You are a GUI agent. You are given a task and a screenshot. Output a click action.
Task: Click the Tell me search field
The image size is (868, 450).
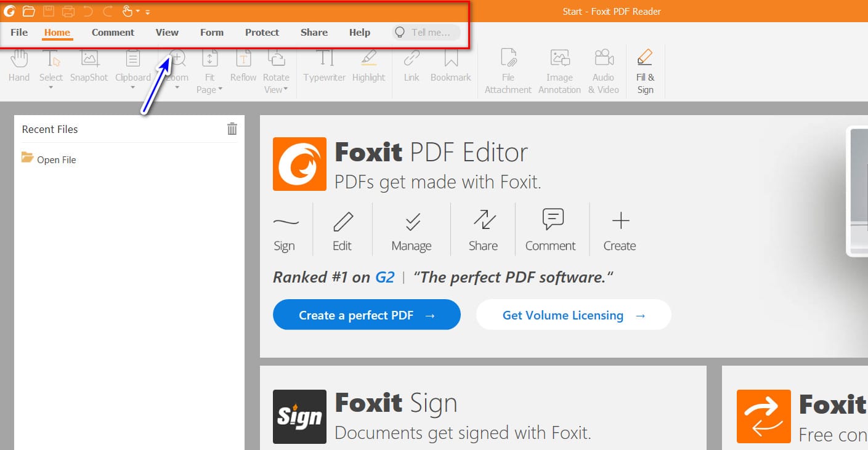pyautogui.click(x=426, y=33)
